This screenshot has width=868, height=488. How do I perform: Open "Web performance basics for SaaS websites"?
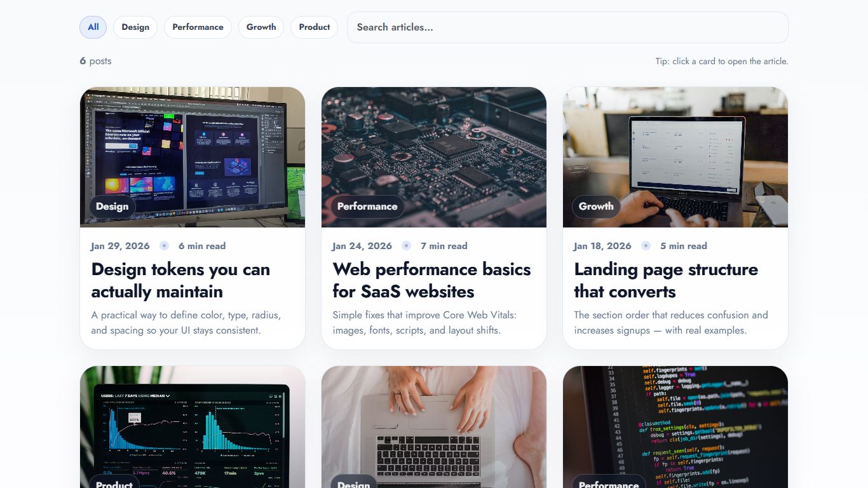pos(431,280)
